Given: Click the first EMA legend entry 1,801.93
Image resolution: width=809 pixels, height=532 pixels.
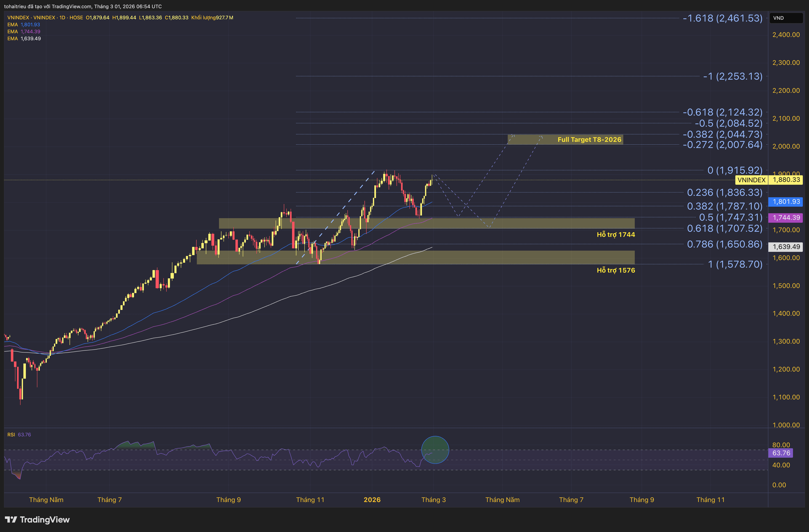Looking at the screenshot, I should pyautogui.click(x=24, y=24).
